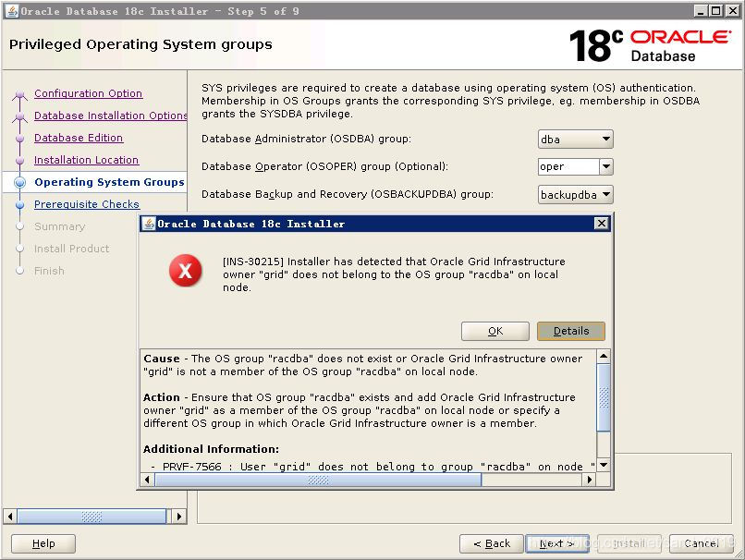The width and height of the screenshot is (745, 560).
Task: Open the OSOPER group dropdown arrow
Action: pos(606,166)
